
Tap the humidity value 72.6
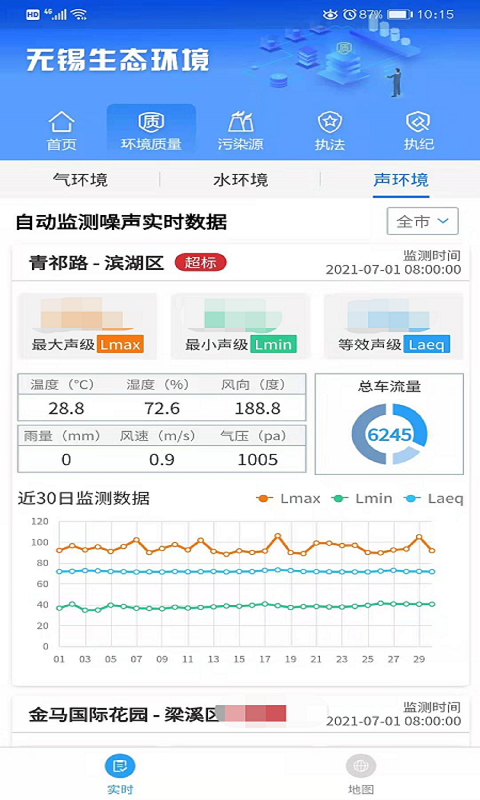[x=162, y=409]
